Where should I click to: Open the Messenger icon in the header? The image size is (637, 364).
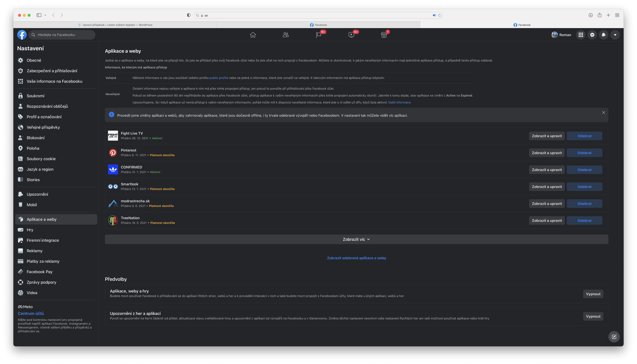592,35
